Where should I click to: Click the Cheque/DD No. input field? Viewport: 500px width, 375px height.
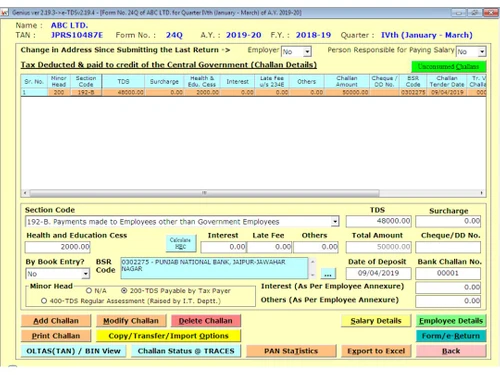448,247
